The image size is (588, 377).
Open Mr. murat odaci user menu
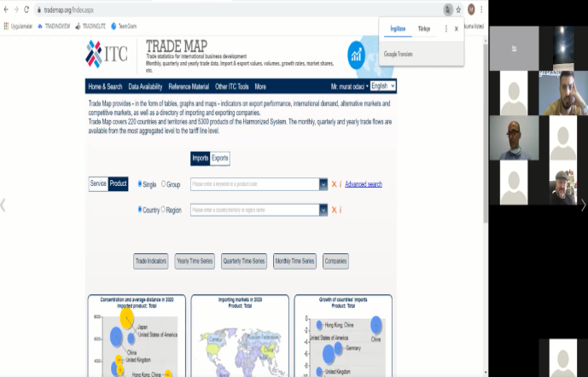pos(350,86)
